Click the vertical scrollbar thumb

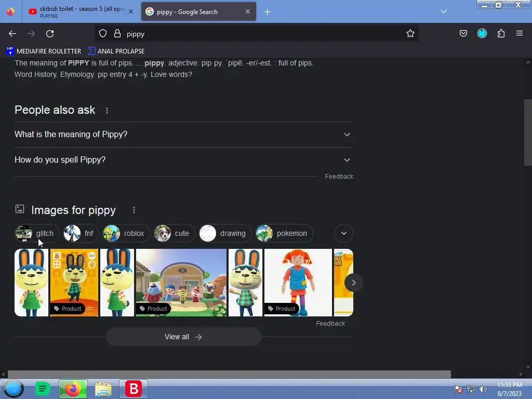[x=528, y=132]
